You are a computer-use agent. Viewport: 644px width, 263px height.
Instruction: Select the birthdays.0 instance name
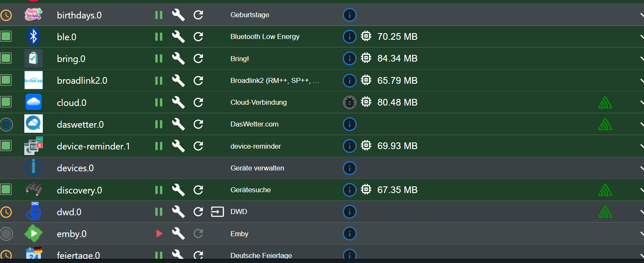79,15
